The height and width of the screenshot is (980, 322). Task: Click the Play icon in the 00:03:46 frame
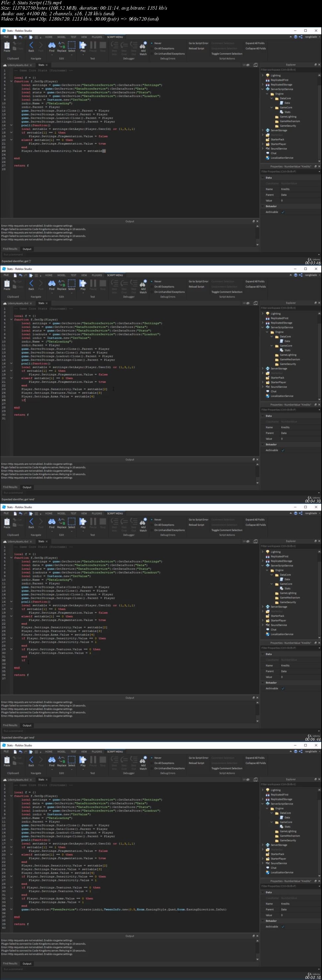[83, 45]
